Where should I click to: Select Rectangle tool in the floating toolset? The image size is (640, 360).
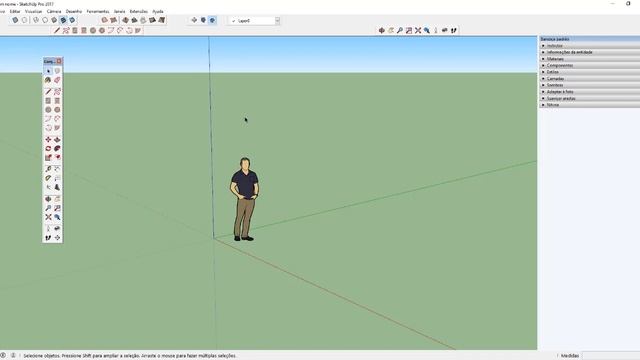tap(48, 100)
